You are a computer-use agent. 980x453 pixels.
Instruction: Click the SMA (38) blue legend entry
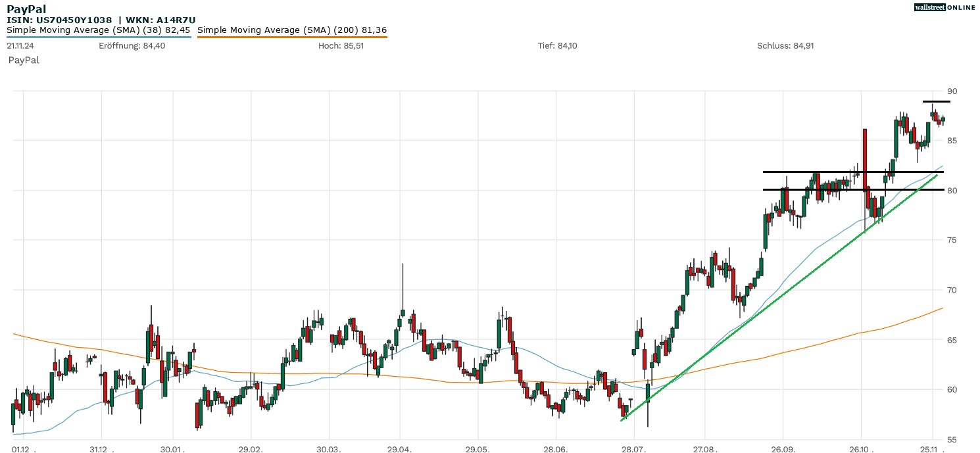point(99,30)
